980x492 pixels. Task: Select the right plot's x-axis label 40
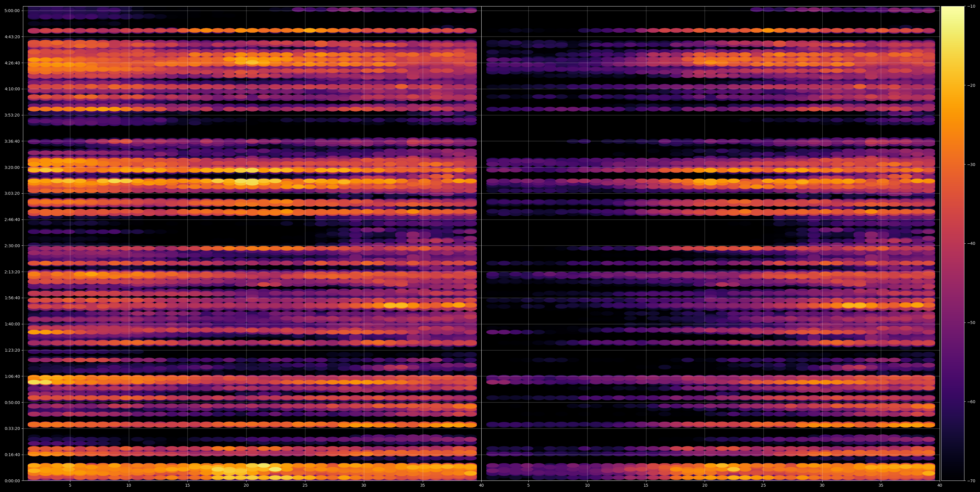(x=940, y=486)
